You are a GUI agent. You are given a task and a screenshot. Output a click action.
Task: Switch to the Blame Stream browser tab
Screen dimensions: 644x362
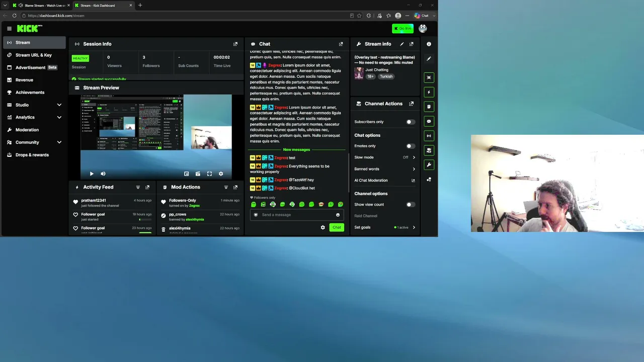click(x=41, y=6)
